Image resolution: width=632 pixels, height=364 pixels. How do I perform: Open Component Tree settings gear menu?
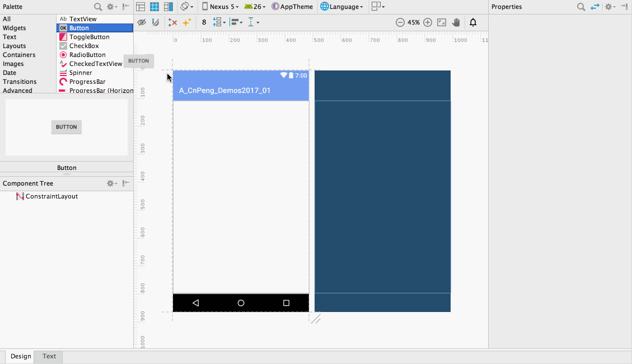click(x=111, y=183)
